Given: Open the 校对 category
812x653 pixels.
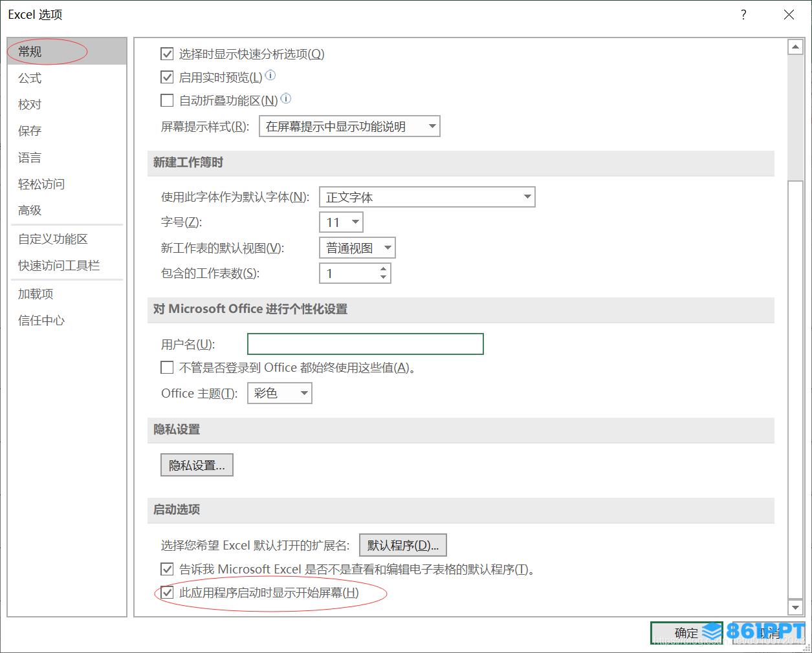Looking at the screenshot, I should pyautogui.click(x=67, y=105).
